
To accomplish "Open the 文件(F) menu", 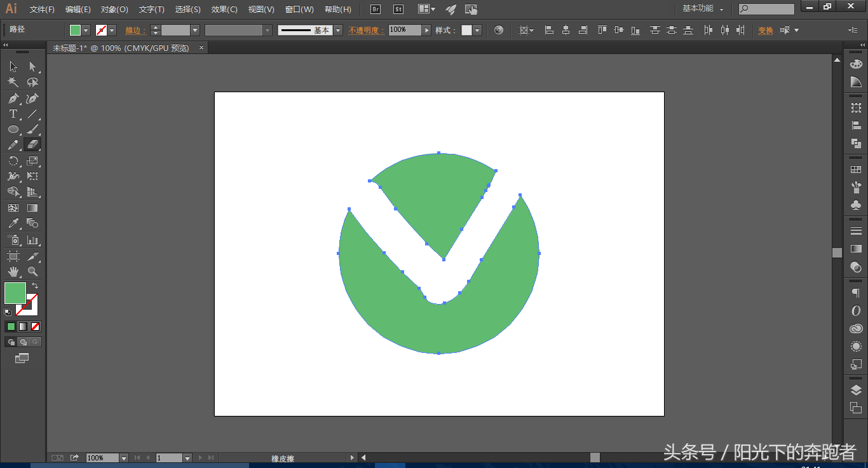I will point(43,10).
